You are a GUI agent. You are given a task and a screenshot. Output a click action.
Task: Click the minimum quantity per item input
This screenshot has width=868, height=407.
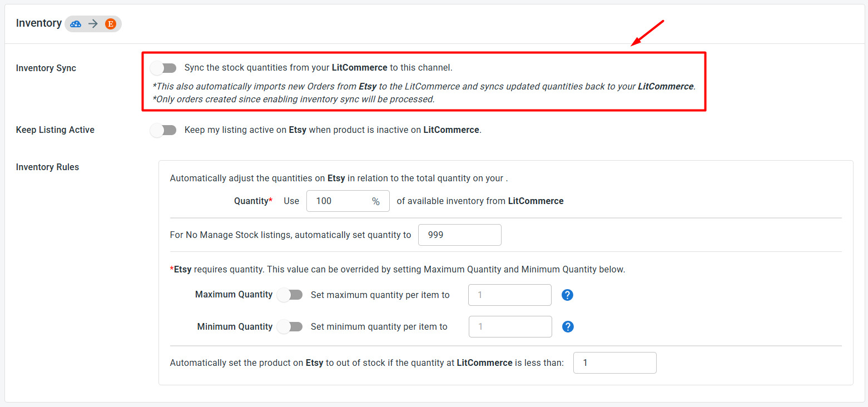(x=510, y=326)
